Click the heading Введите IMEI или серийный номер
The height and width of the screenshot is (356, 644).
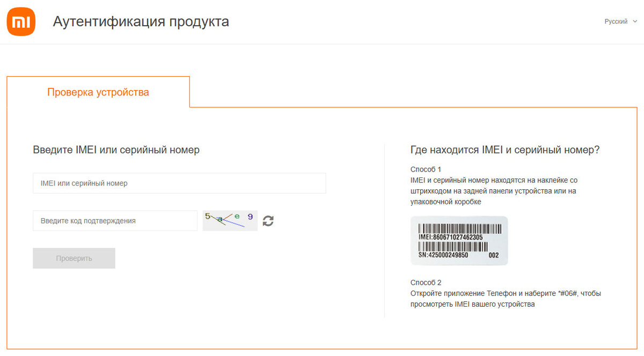pos(116,150)
